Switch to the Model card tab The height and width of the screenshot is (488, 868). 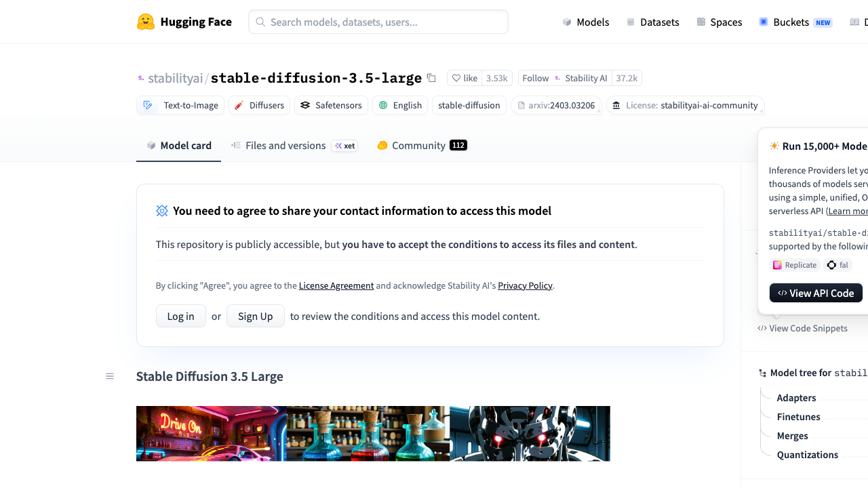179,145
